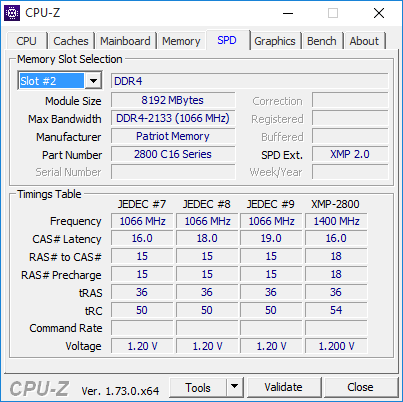
Task: Go to the Mainboard tab
Action: (x=125, y=41)
